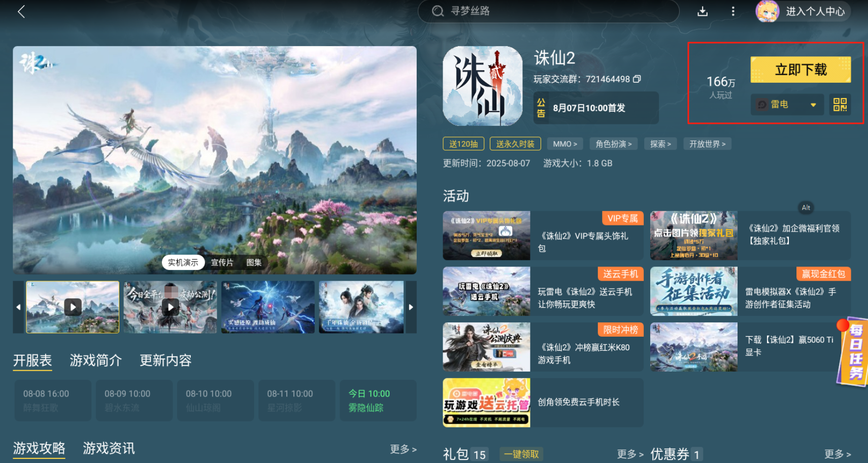
Task: Click the user avatar icon
Action: [767, 11]
